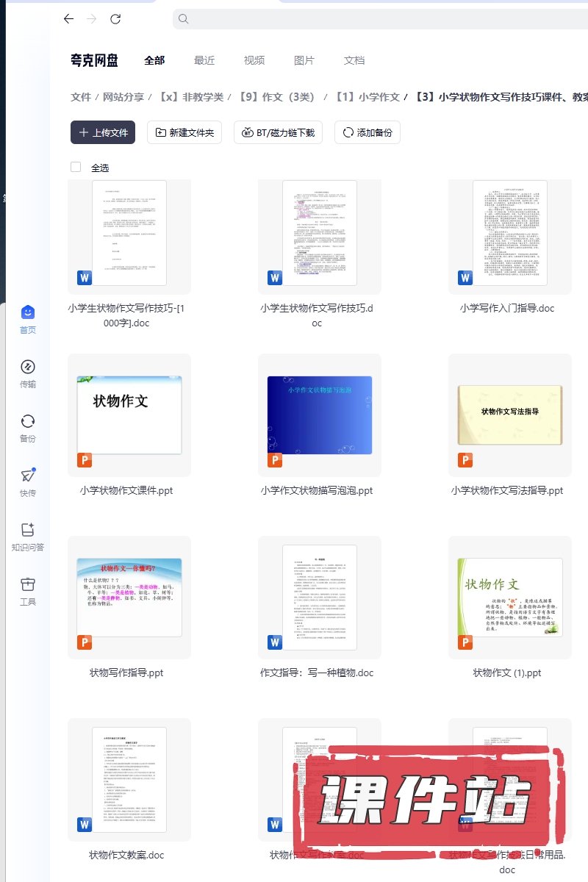Open the 工具 tools sidebar icon
This screenshot has height=882, width=588.
click(28, 585)
